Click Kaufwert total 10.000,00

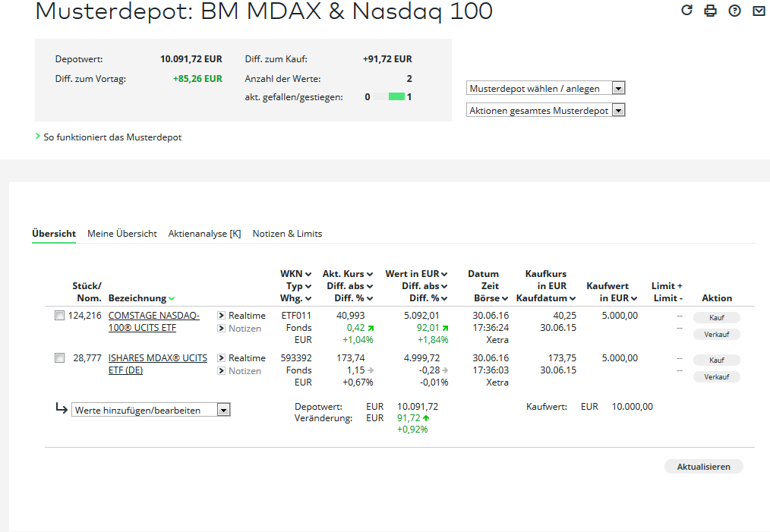(x=632, y=406)
